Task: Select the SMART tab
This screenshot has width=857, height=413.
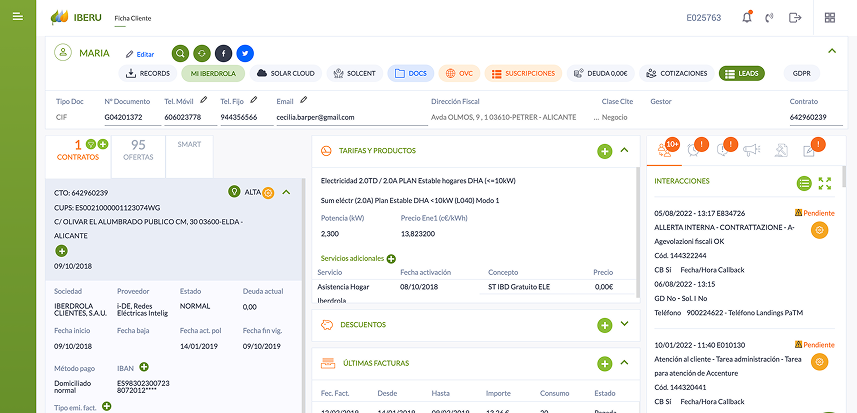Action: pyautogui.click(x=189, y=145)
